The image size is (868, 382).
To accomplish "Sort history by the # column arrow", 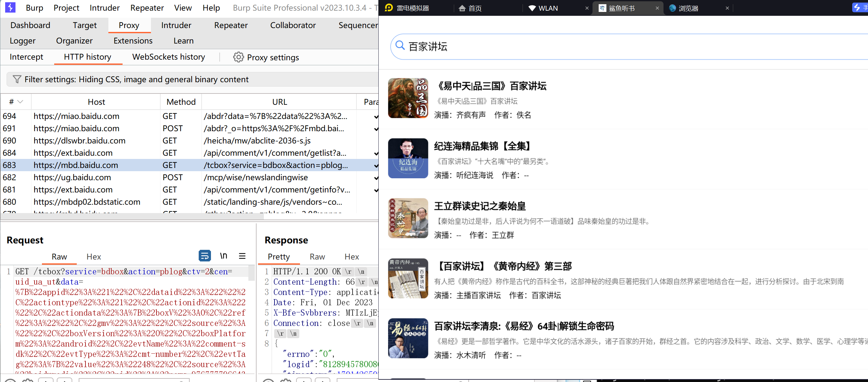I will point(20,102).
